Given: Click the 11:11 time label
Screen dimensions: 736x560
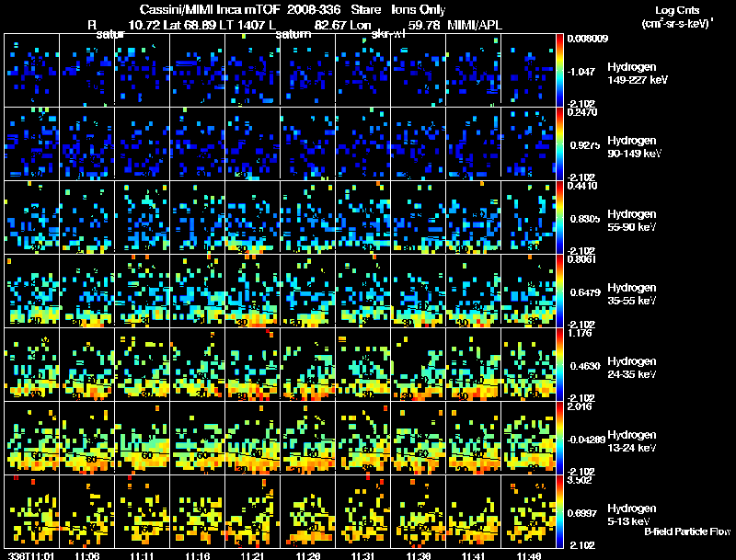Looking at the screenshot, I should 143,556.
